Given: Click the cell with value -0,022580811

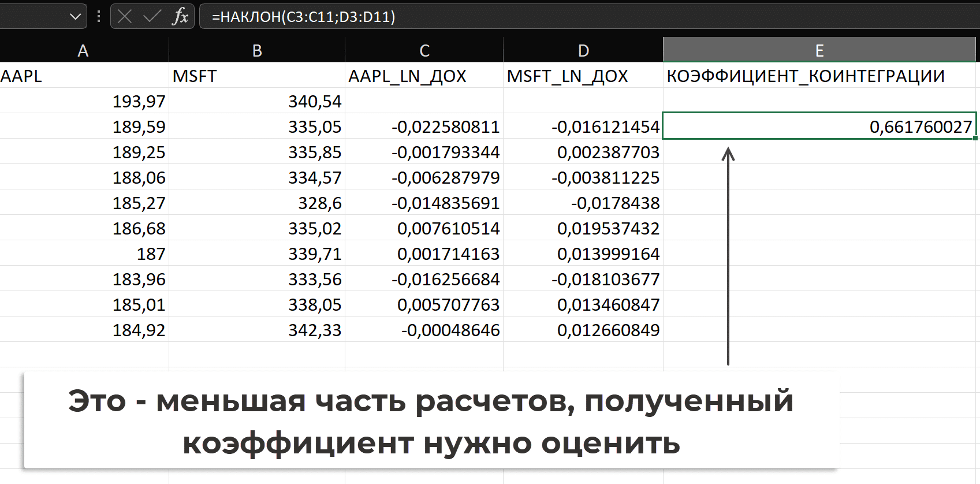Looking at the screenshot, I should [x=424, y=126].
